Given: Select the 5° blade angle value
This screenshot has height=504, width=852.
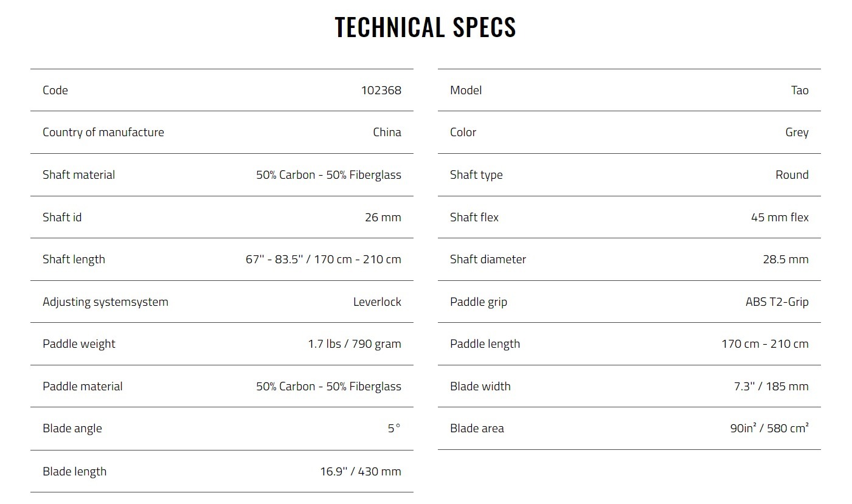Looking at the screenshot, I should [x=394, y=428].
